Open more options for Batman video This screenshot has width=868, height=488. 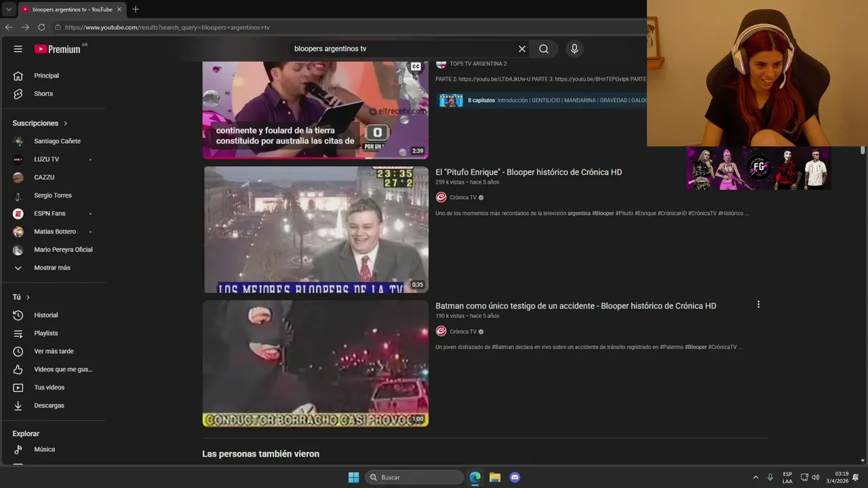click(758, 305)
